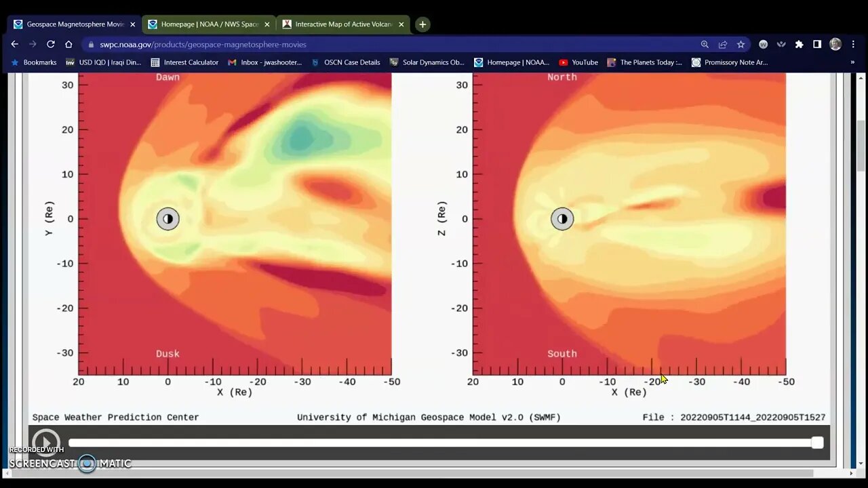Click the address bar URL field
The height and width of the screenshot is (488, 868).
pyautogui.click(x=393, y=44)
